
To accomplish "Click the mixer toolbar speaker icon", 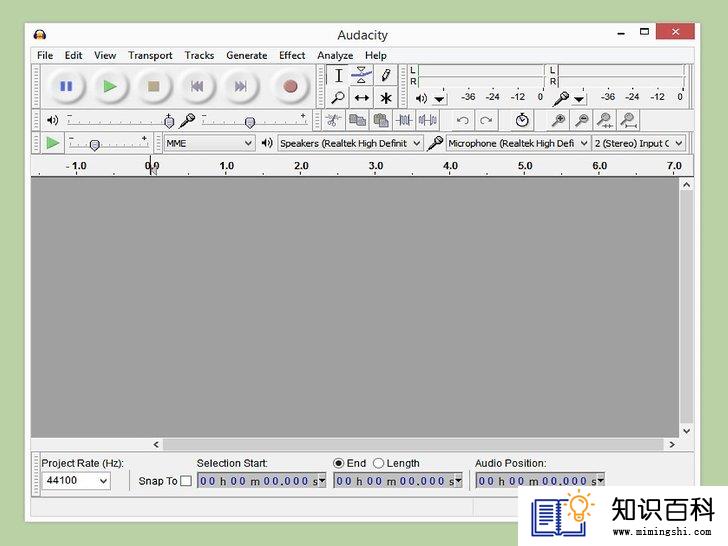I will point(52,120).
